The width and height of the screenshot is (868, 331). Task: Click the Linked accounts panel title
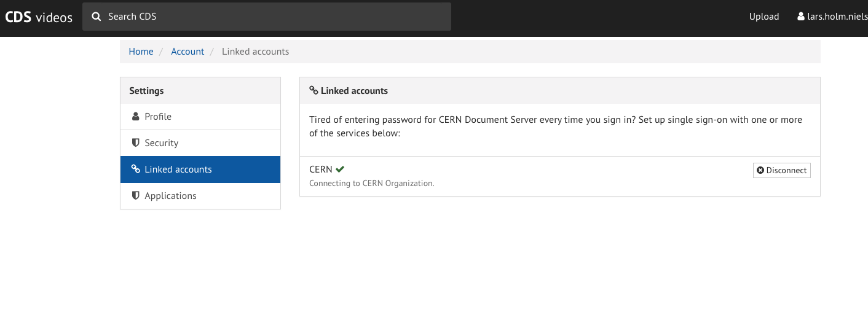(354, 90)
